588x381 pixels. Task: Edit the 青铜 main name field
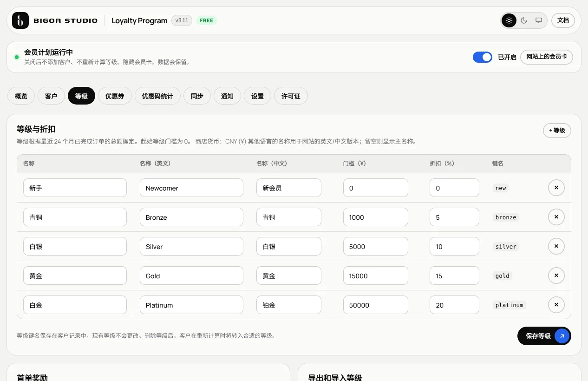[x=75, y=217]
